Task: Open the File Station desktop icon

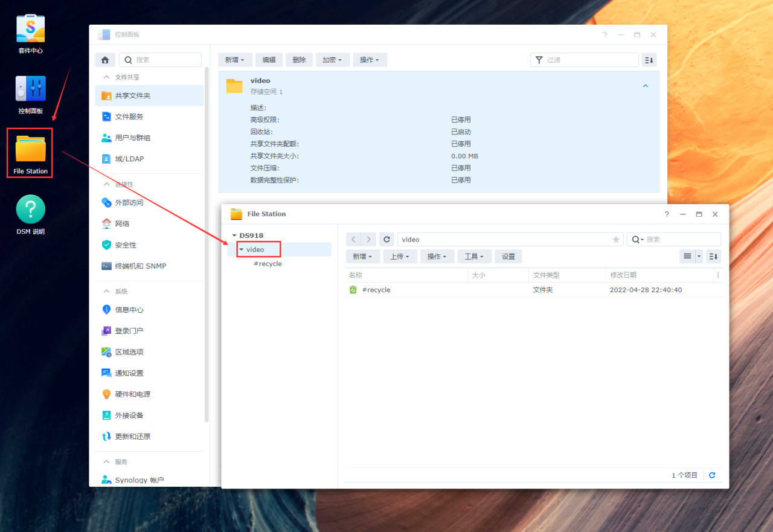Action: point(30,152)
